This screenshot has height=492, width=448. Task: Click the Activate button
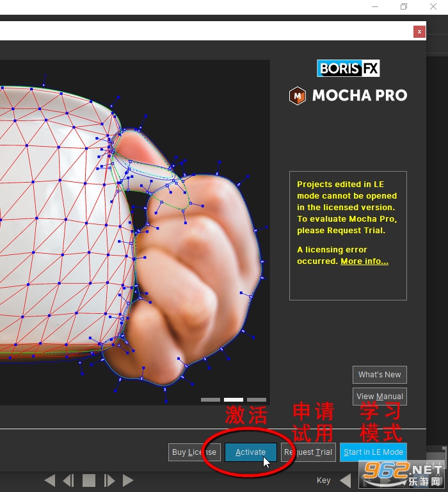(250, 452)
